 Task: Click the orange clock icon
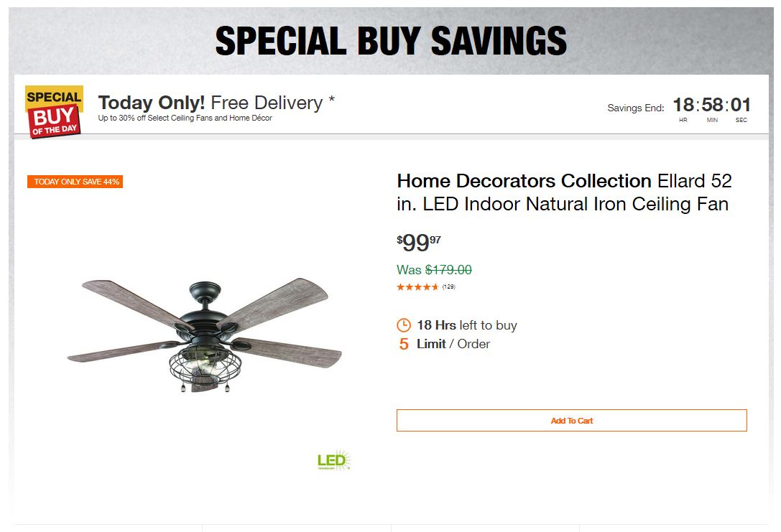pyautogui.click(x=404, y=325)
